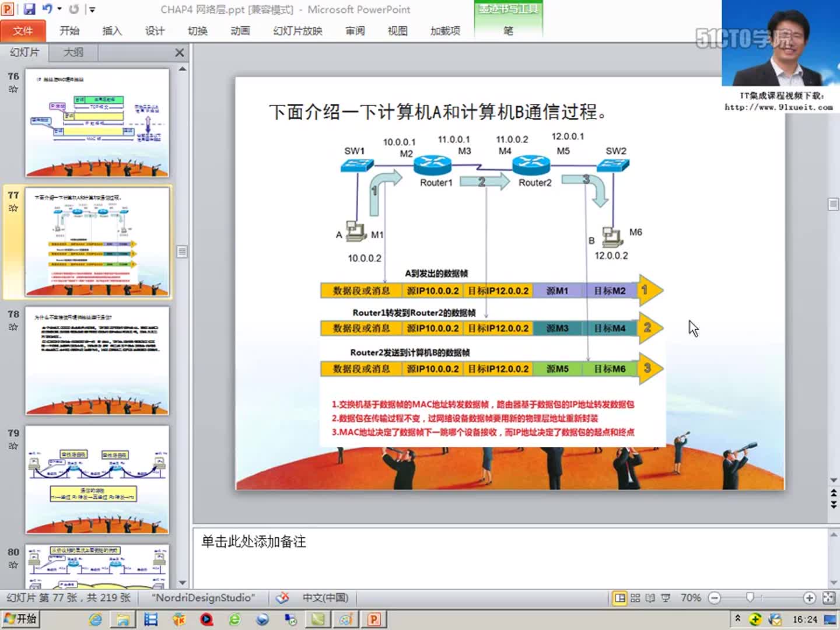Screen dimensions: 840x630
Task: Open the 文件 (File) tab
Action: point(23,31)
